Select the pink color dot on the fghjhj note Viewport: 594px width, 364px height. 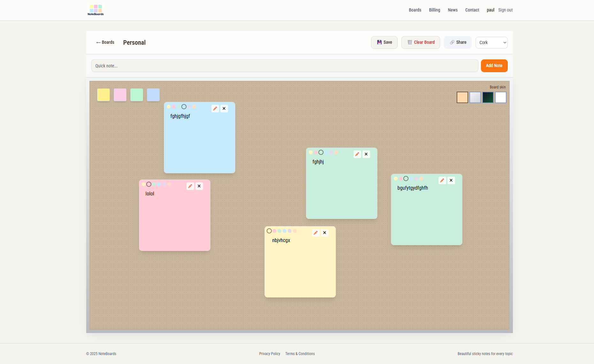[x=316, y=152]
